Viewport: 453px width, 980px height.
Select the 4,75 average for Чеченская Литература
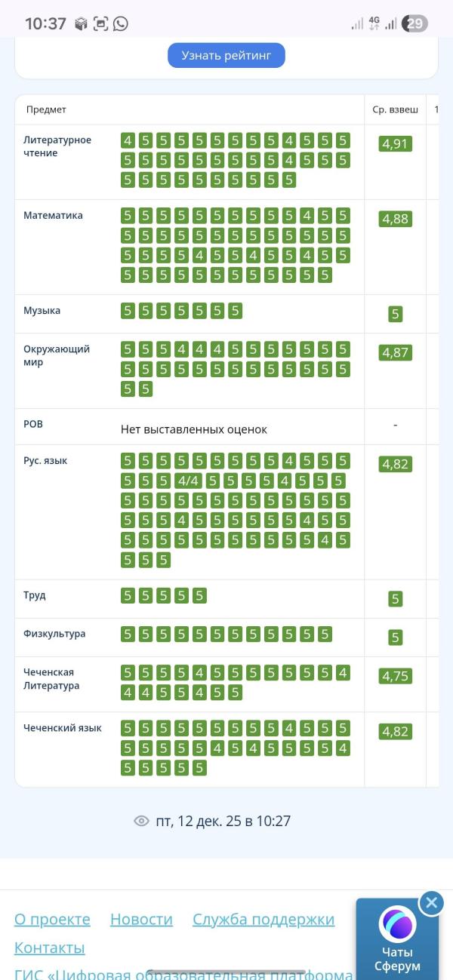pos(395,675)
